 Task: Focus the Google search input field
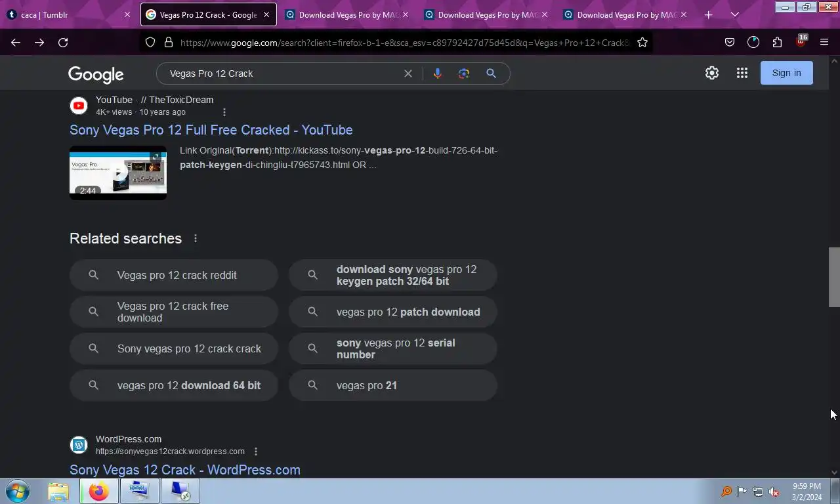(x=282, y=73)
